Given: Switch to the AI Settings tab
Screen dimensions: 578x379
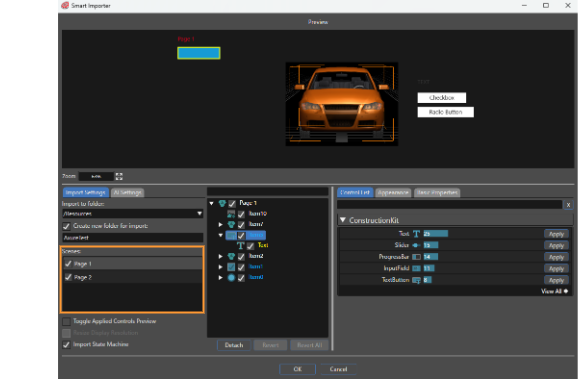Looking at the screenshot, I should click(x=128, y=192).
